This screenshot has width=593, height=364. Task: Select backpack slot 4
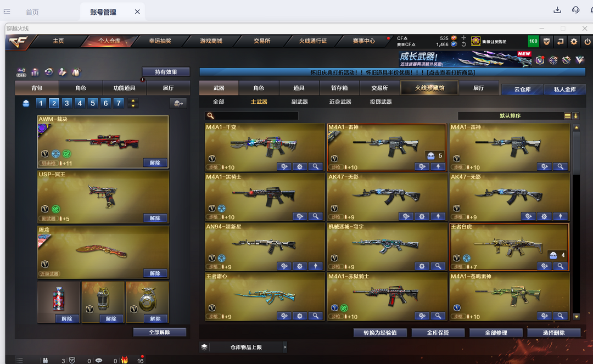click(x=80, y=103)
